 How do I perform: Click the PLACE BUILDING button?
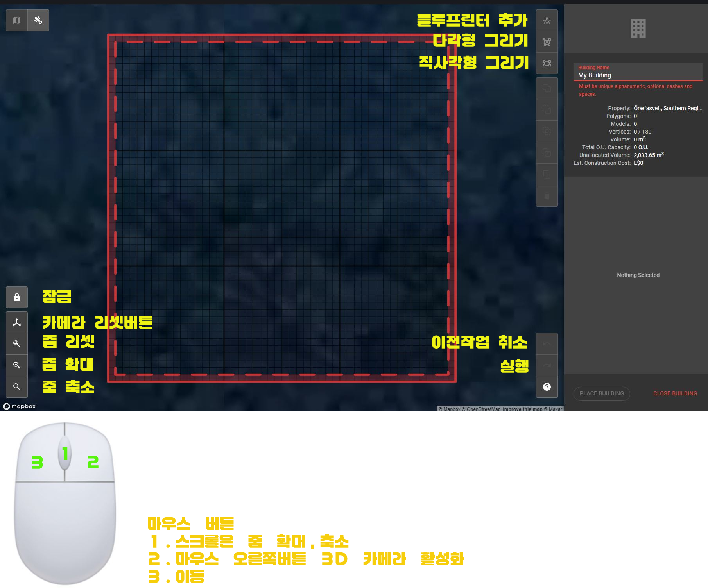pos(602,393)
